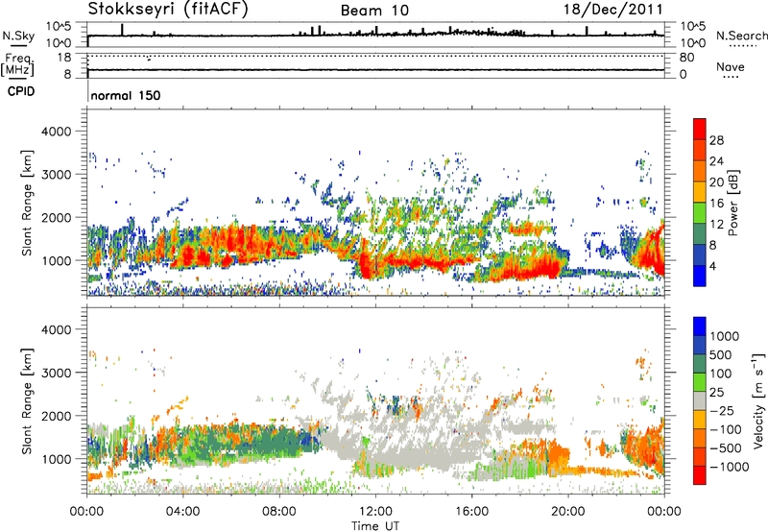Click the bright blue bottom Power colorbar segment
The width and height of the screenshot is (768, 532).
click(700, 276)
